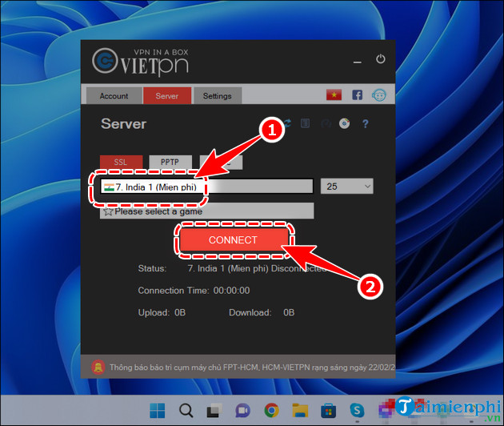Click the VietPN logo
The height and width of the screenshot is (426, 504).
click(x=141, y=62)
